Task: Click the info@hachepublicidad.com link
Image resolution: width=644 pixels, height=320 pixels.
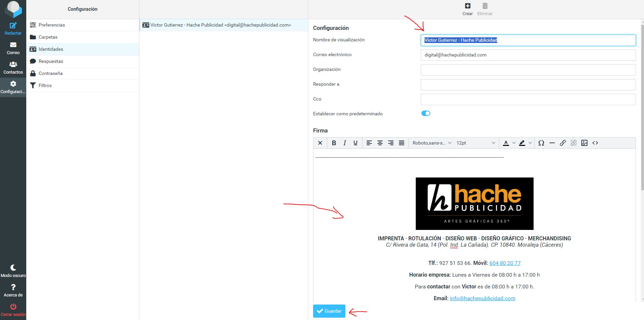Action: coord(482,298)
